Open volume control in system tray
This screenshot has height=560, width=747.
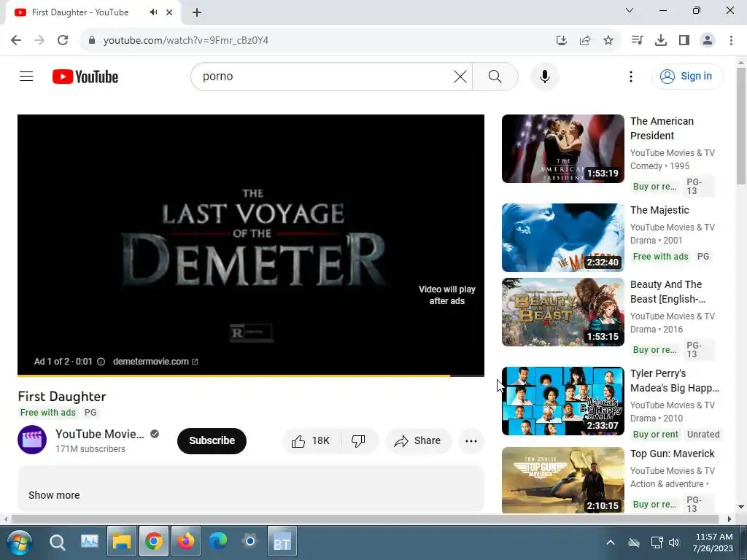673,542
